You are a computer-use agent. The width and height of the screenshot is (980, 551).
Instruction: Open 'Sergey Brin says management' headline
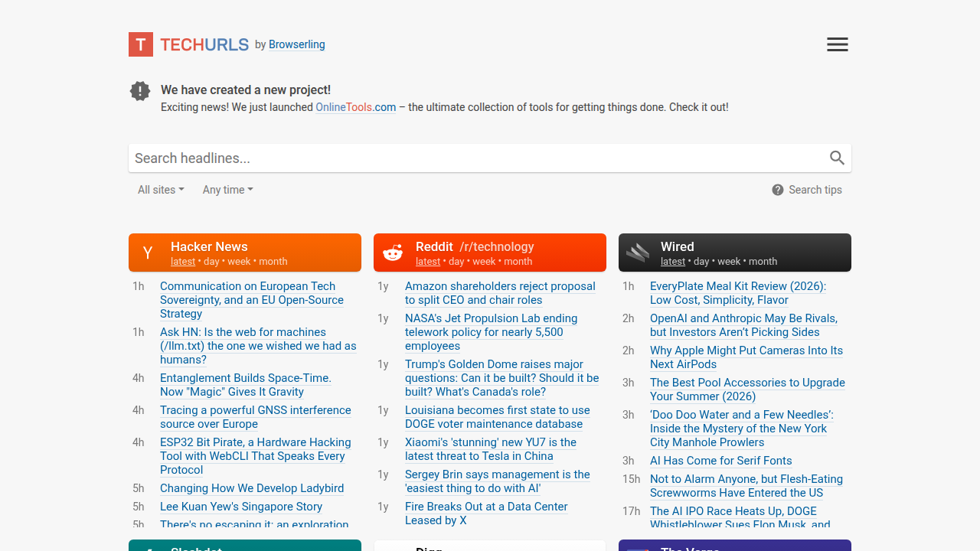tap(498, 481)
